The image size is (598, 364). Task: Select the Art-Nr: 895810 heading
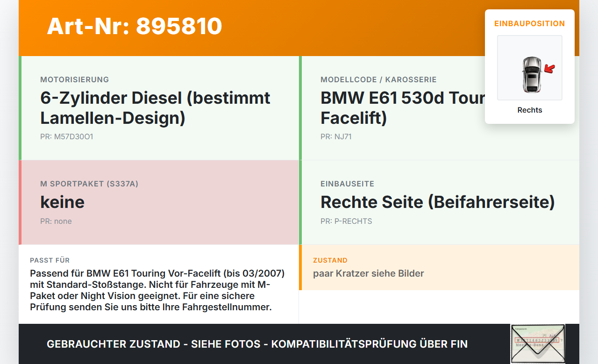(x=135, y=26)
